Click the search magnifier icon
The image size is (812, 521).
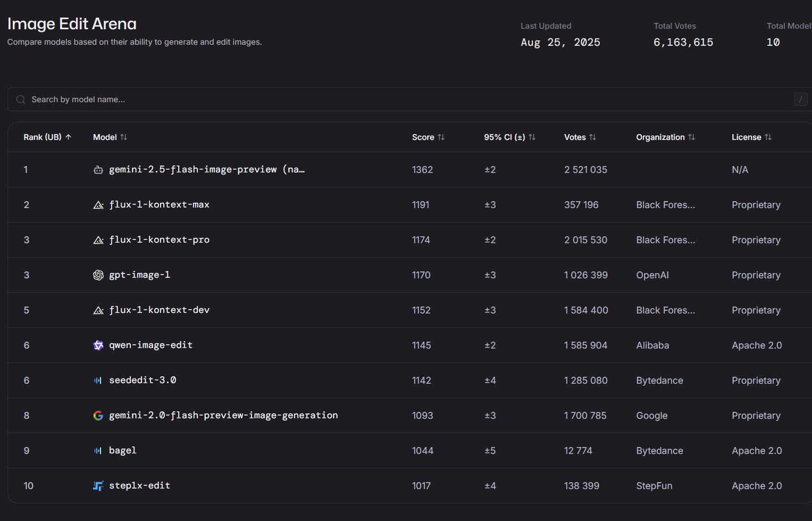click(21, 100)
